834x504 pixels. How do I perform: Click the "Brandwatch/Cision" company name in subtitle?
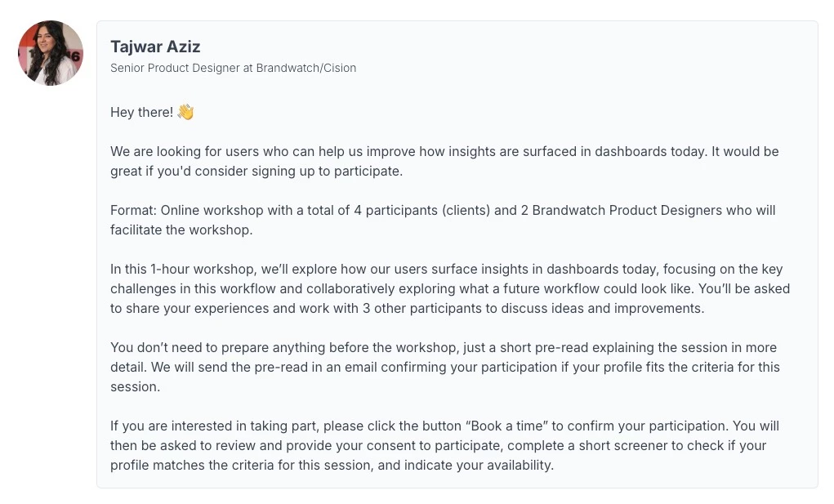click(306, 68)
